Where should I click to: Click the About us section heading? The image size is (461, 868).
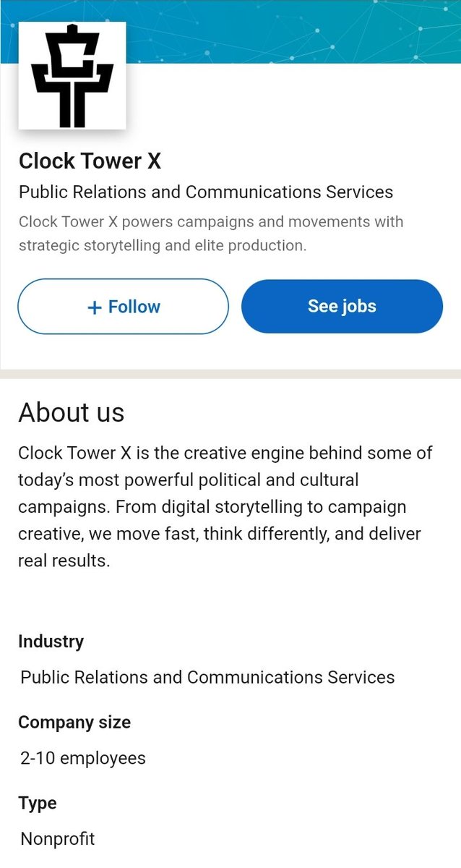[x=72, y=412]
